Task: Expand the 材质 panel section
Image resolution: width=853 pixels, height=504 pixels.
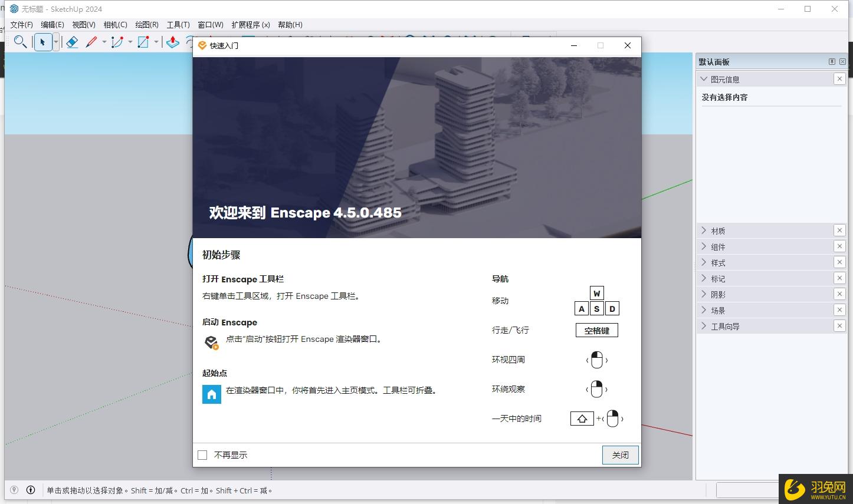Action: tap(703, 230)
